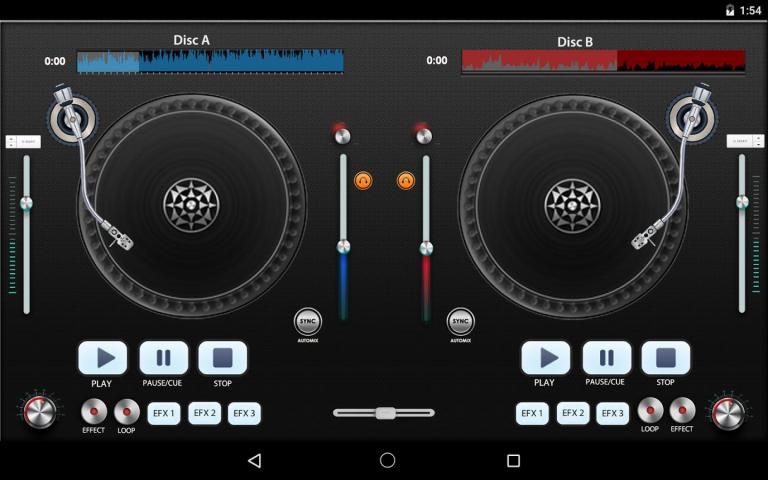The width and height of the screenshot is (768, 480).
Task: Open the left deck pitch range selector
Action: (x=24, y=141)
